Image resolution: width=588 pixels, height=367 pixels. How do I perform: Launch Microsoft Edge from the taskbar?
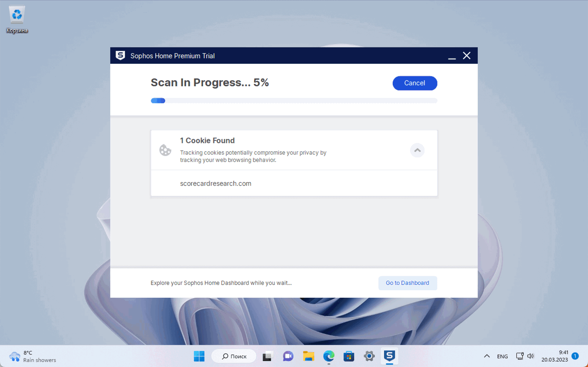pyautogui.click(x=329, y=356)
